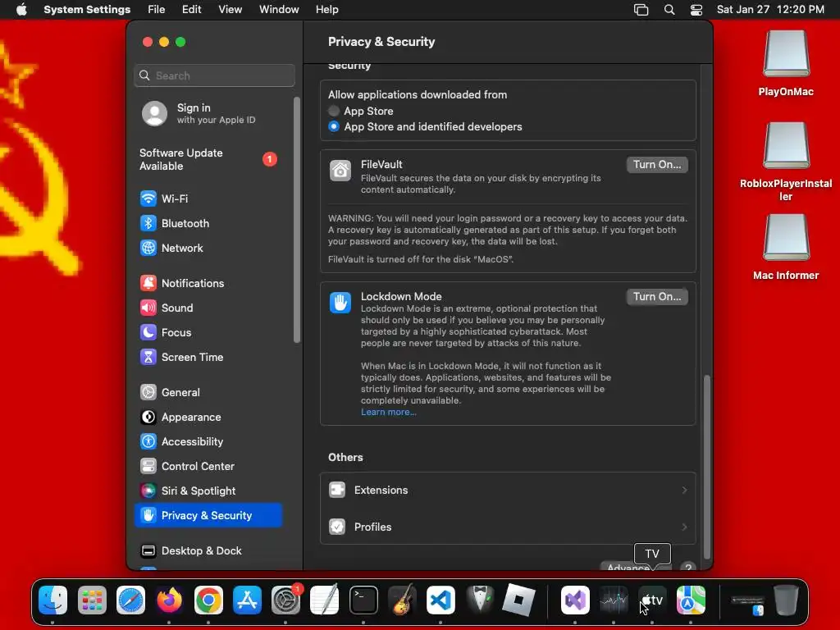Select App Store only download option
The width and height of the screenshot is (840, 630).
click(334, 111)
